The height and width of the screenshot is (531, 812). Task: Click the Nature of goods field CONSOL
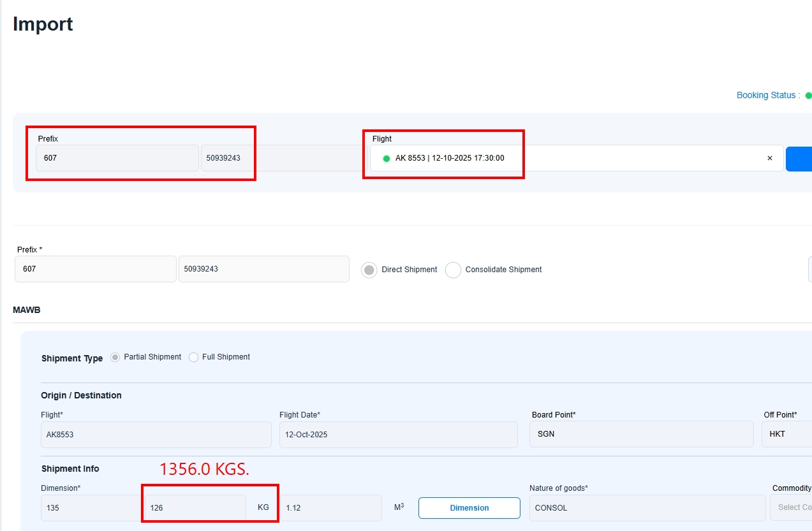(647, 508)
